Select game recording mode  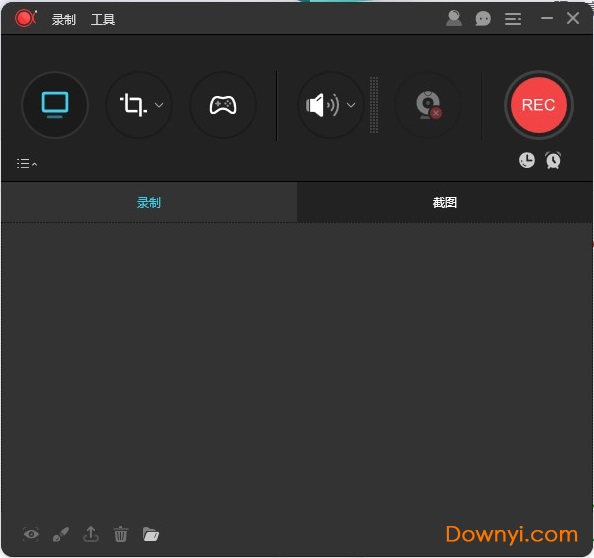223,105
